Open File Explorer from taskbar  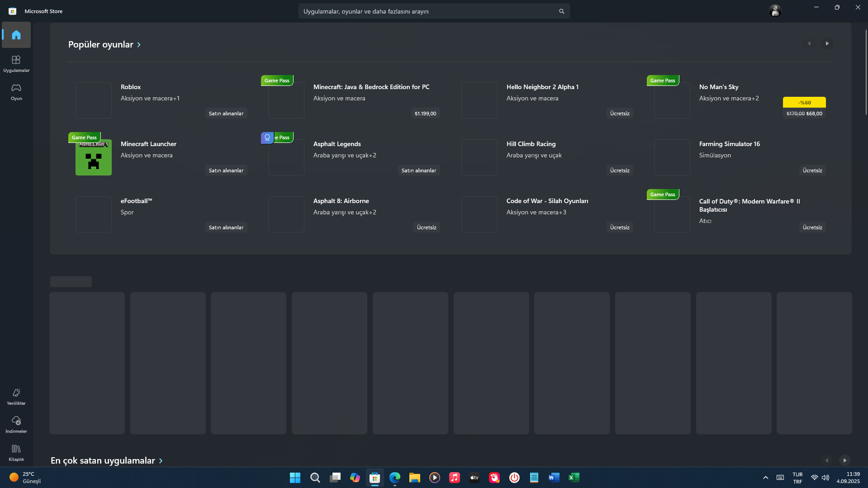[x=415, y=478]
